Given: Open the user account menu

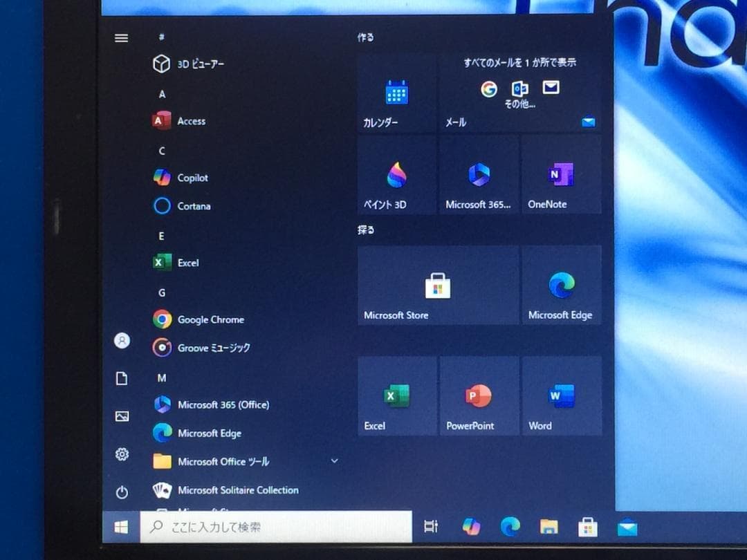Looking at the screenshot, I should point(122,340).
